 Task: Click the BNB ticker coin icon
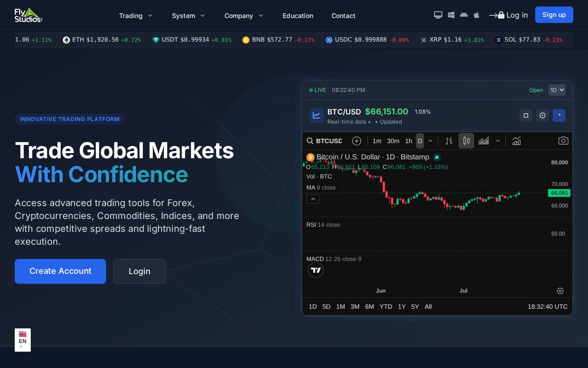[x=246, y=40]
